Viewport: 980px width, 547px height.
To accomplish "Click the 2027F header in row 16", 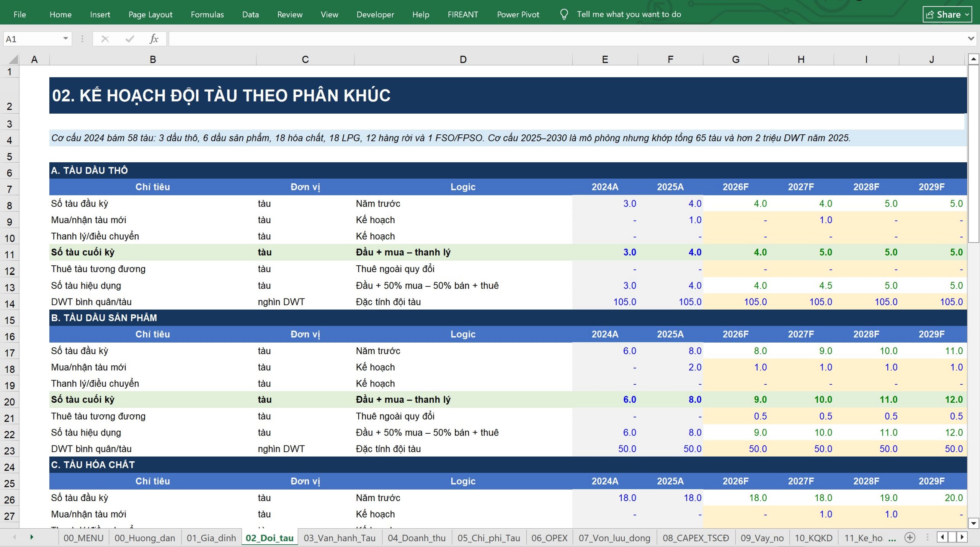I will click(801, 334).
